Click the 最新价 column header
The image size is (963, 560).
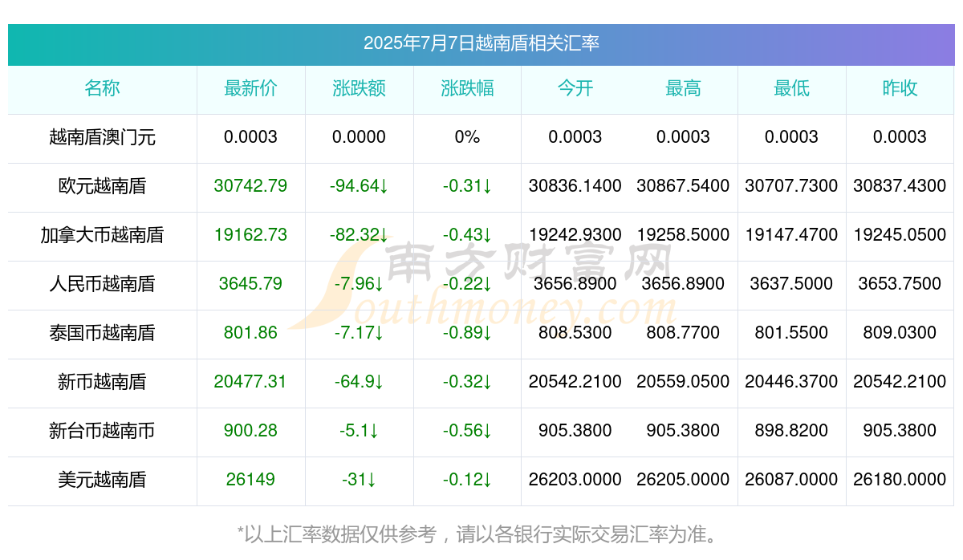[x=250, y=88]
